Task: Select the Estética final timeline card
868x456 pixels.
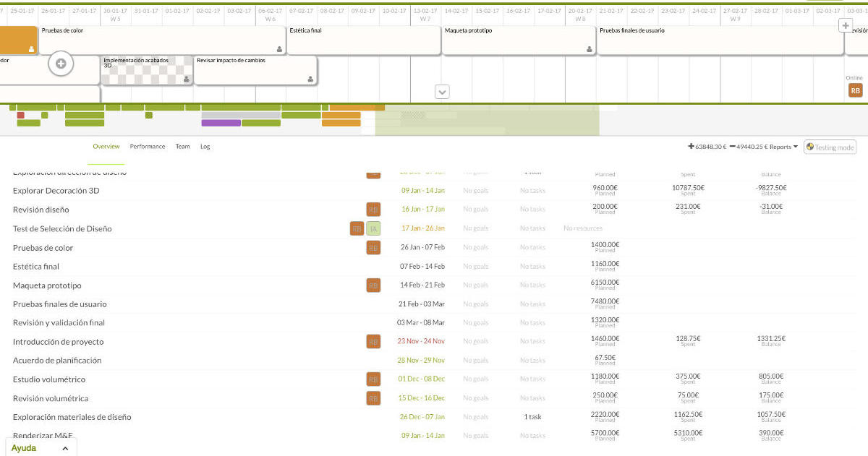Action: [364, 40]
